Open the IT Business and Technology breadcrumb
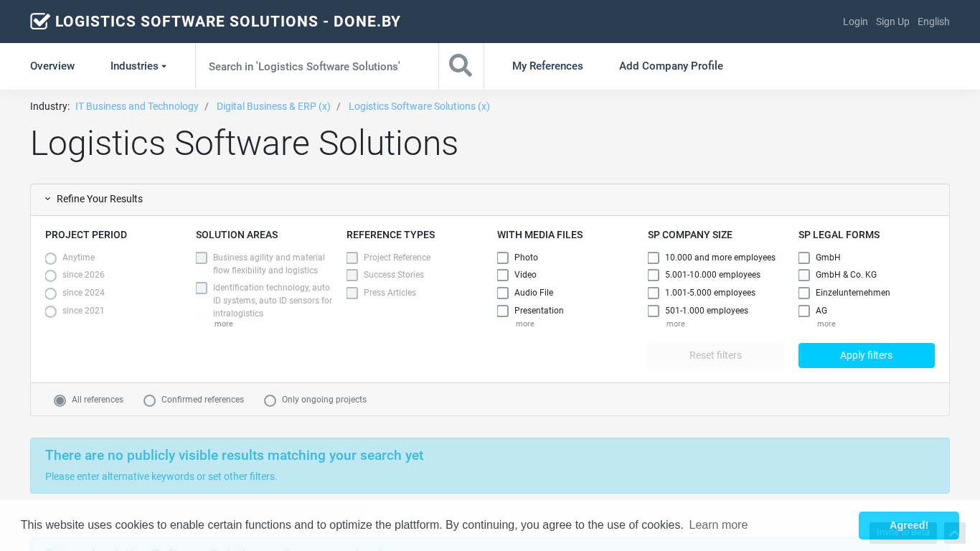 click(x=137, y=106)
